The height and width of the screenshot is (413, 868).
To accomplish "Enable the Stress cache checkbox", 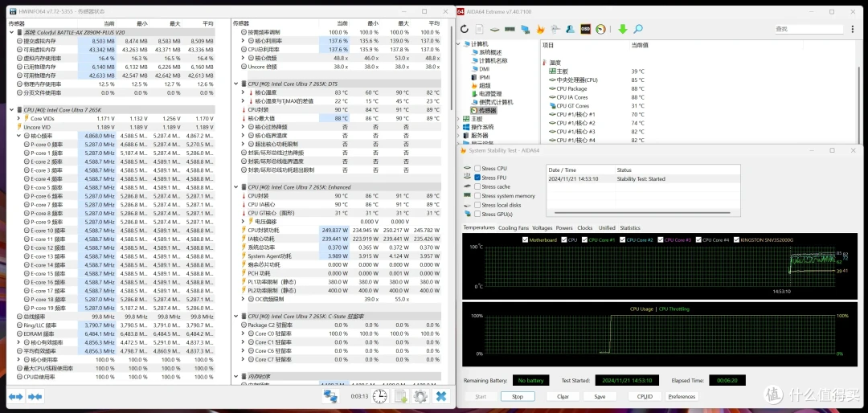I will point(477,186).
